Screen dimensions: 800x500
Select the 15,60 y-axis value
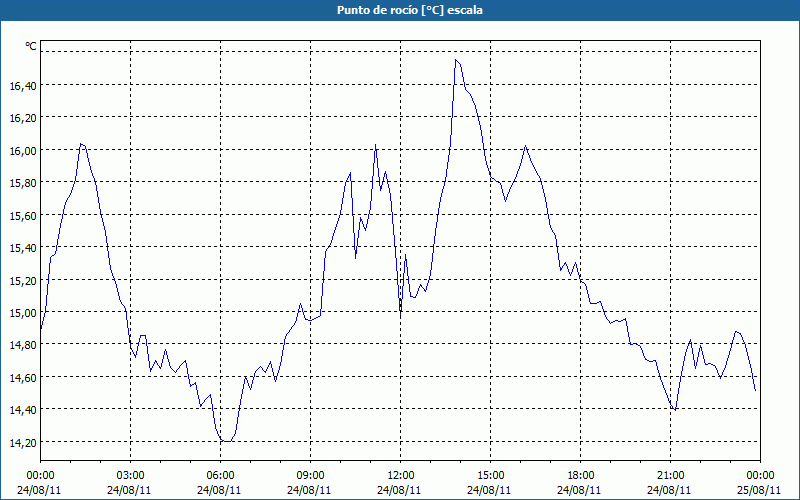pos(23,215)
